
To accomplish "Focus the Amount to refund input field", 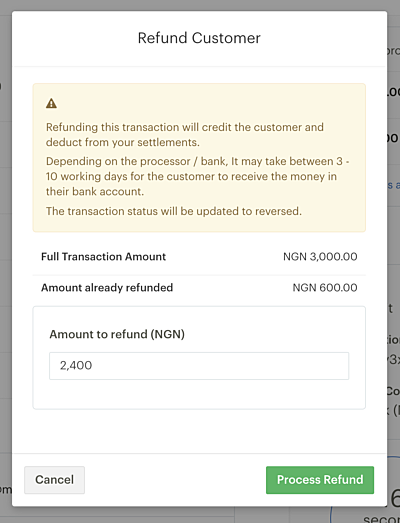I will (199, 366).
